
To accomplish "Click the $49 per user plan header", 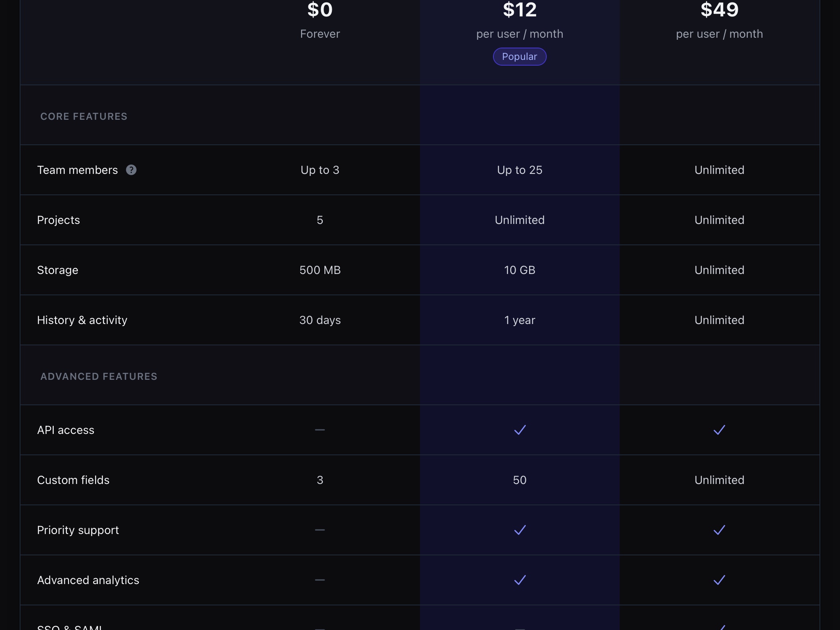I will [x=719, y=18].
